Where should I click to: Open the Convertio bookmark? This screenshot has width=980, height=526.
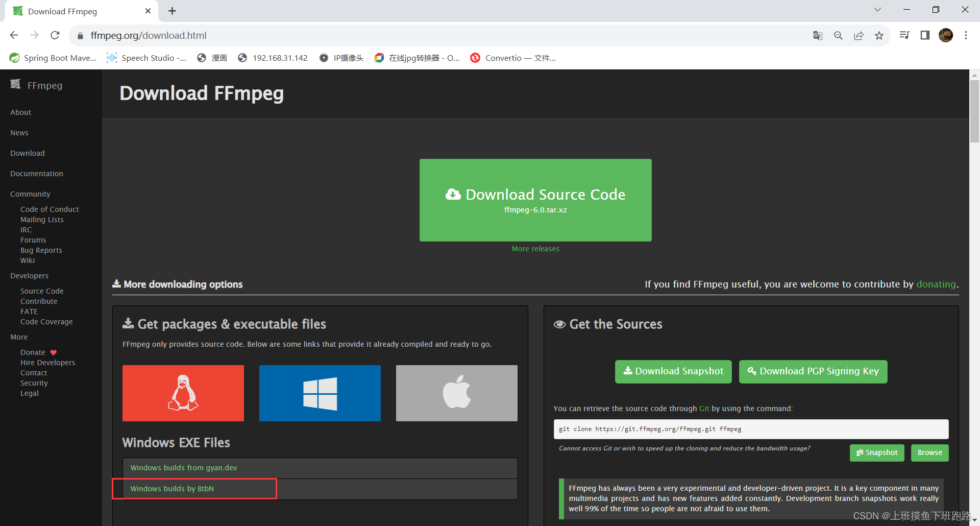[513, 58]
